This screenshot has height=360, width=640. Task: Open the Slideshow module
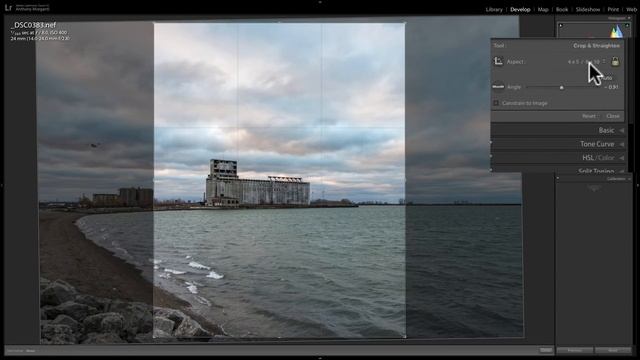point(588,9)
